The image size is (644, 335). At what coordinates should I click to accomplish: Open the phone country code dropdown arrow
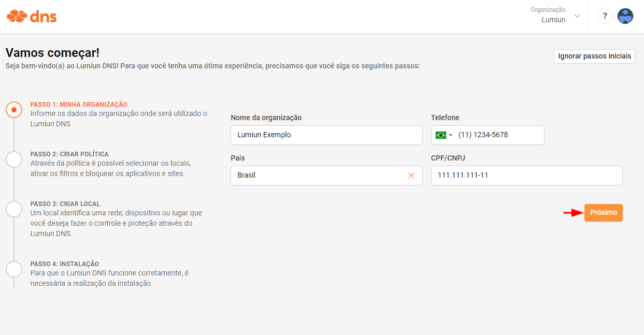tap(451, 135)
